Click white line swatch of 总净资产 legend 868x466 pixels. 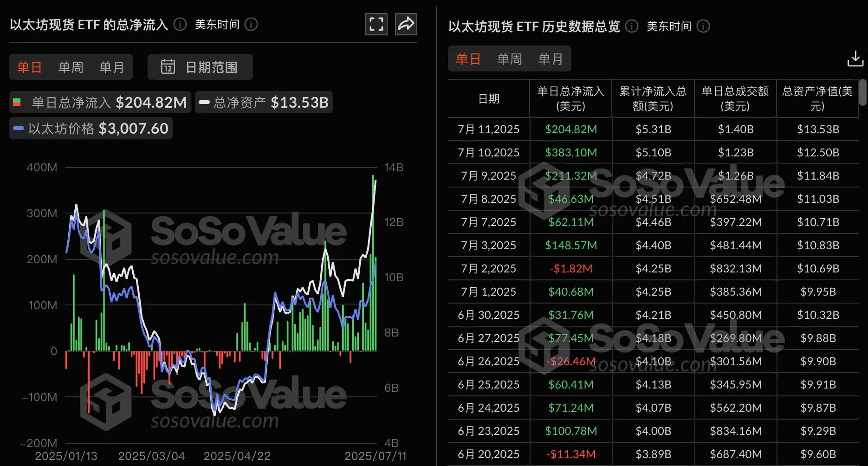(x=204, y=102)
